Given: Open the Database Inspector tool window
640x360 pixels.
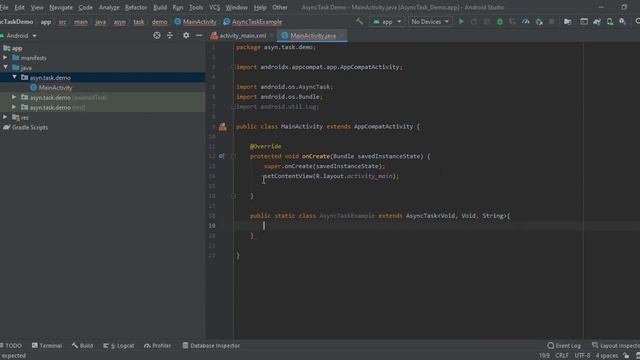Looking at the screenshot, I should 211,346.
